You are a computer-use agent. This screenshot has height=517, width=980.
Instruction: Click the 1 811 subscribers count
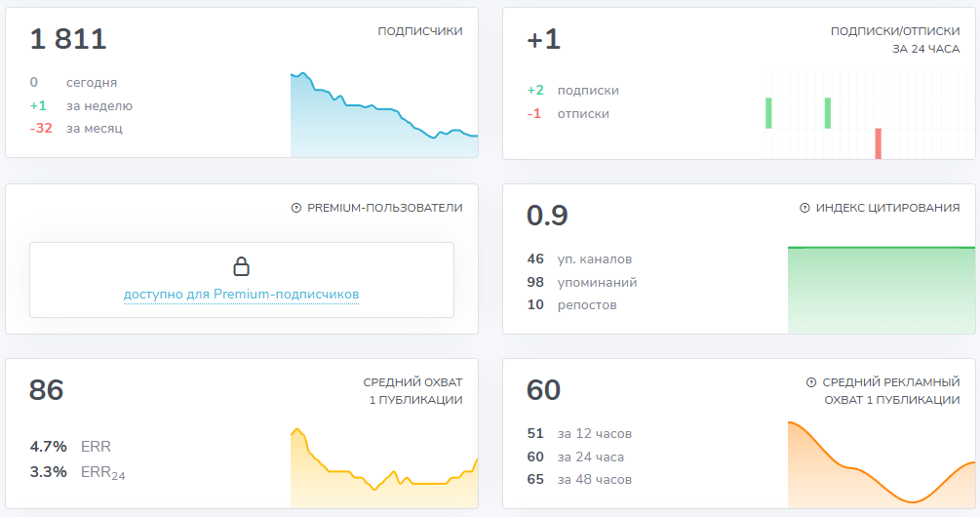click(x=68, y=39)
